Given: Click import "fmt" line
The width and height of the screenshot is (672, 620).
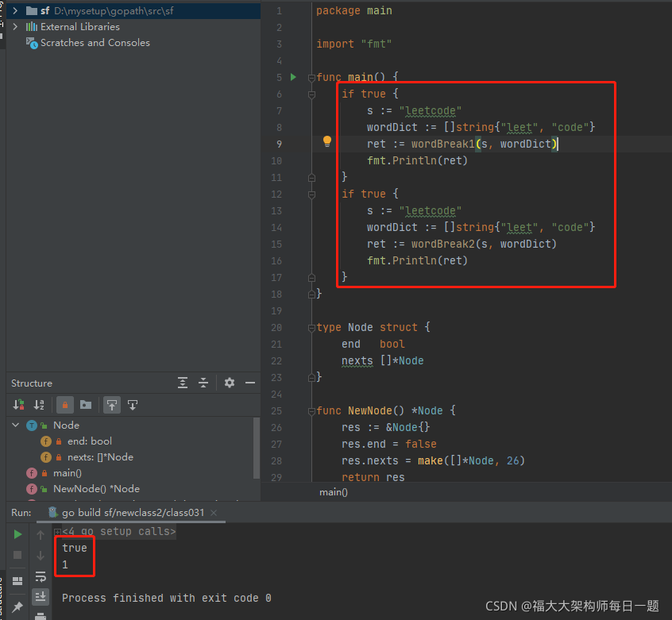Looking at the screenshot, I should (x=354, y=44).
